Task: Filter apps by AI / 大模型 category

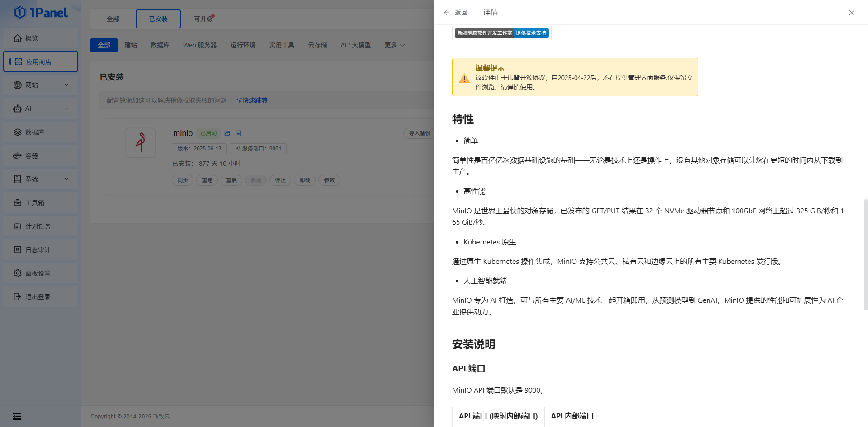Action: tap(356, 45)
